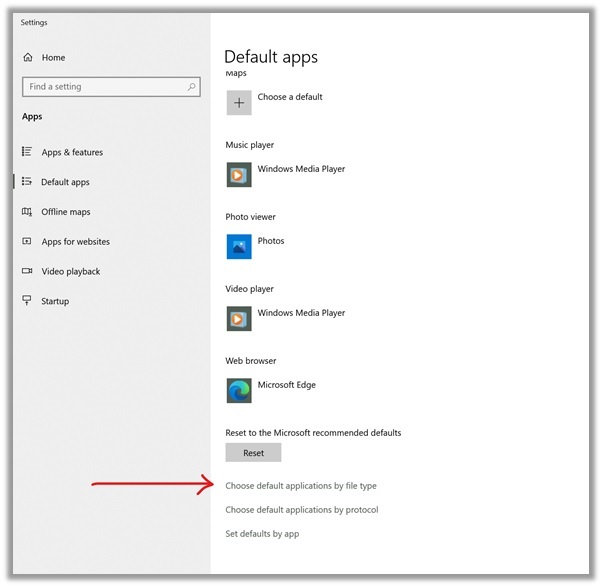Open Choose default applications by protocol
Image resolution: width=602 pixels, height=587 pixels.
[x=301, y=510]
